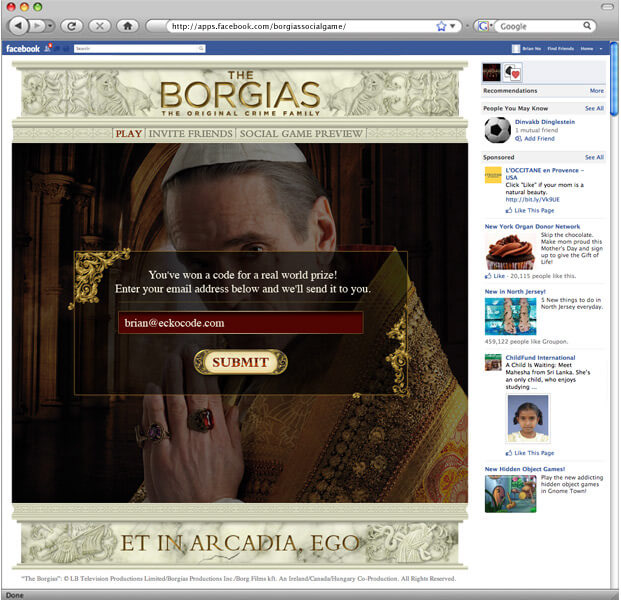This screenshot has height=600, width=621.
Task: Stop loading with the X toolbar button
Action: click(100, 26)
